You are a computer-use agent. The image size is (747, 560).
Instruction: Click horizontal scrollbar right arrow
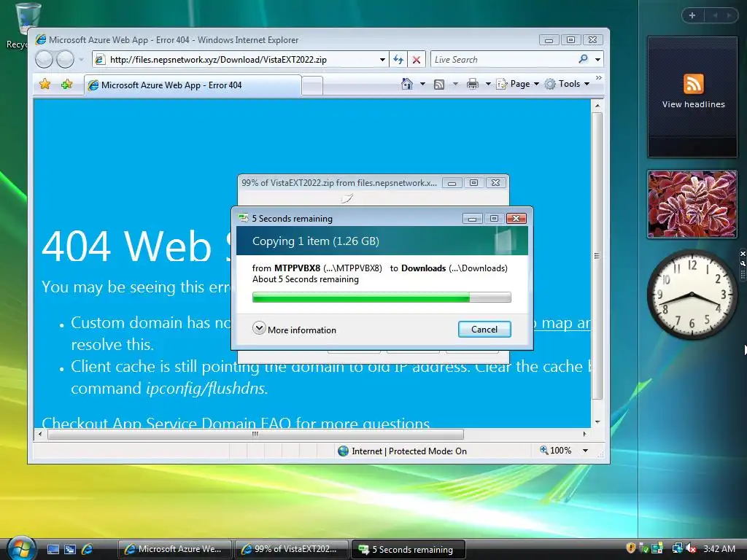point(585,434)
